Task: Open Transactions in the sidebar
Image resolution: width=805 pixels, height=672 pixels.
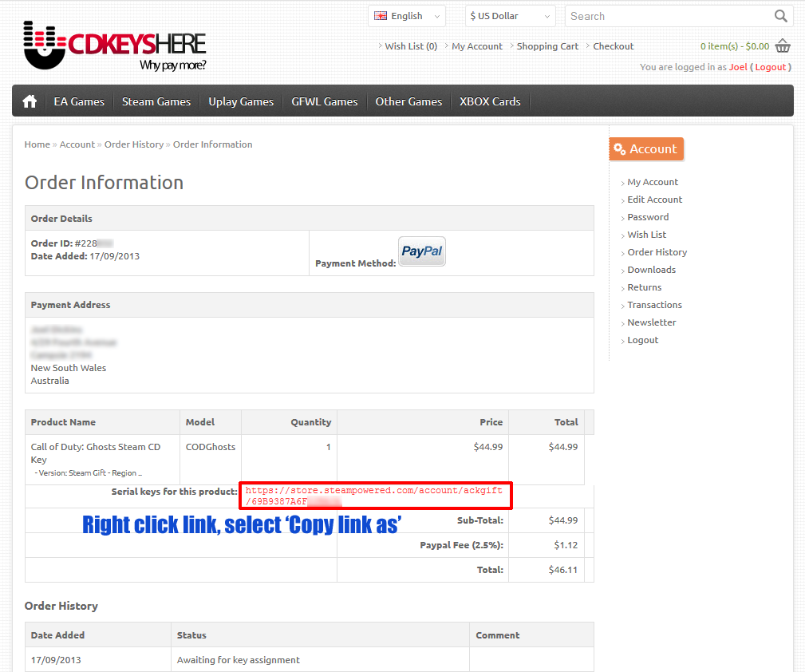Action: coord(654,305)
